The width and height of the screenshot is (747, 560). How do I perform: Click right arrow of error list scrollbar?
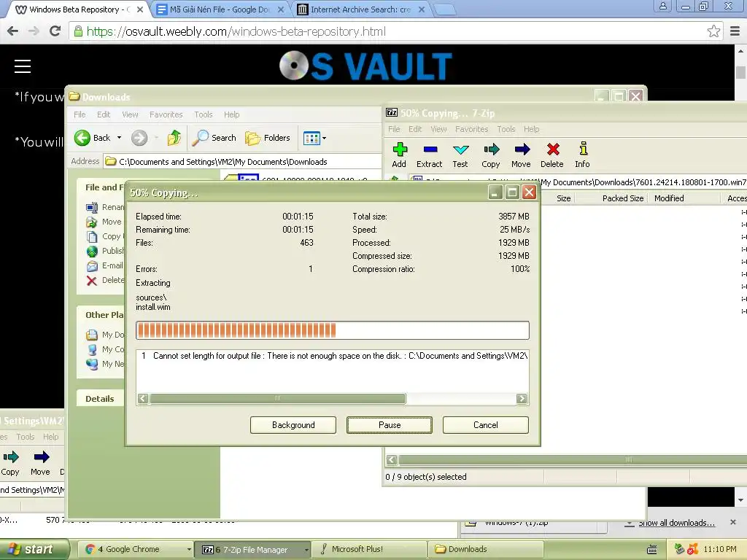pos(522,399)
